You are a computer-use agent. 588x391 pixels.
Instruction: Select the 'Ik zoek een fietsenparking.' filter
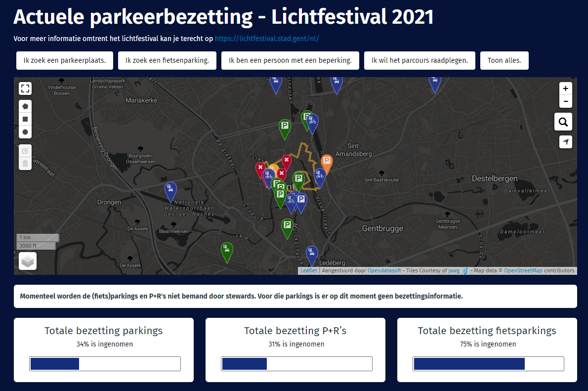tap(167, 60)
